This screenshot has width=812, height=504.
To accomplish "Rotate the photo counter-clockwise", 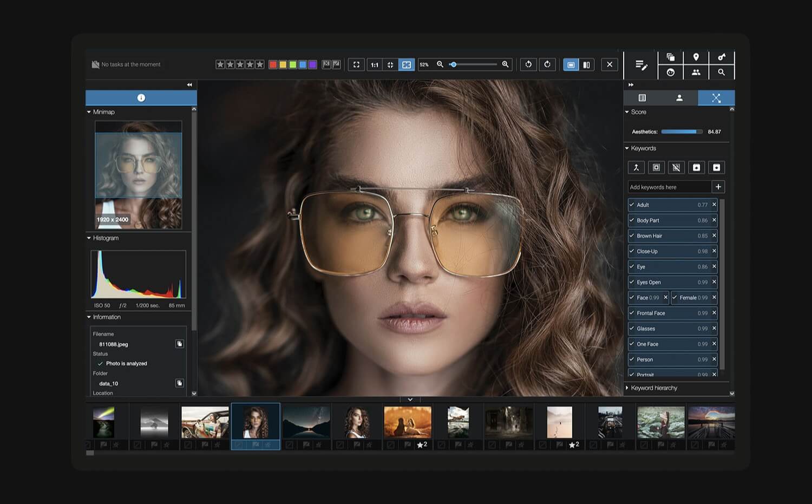I will tap(528, 64).
